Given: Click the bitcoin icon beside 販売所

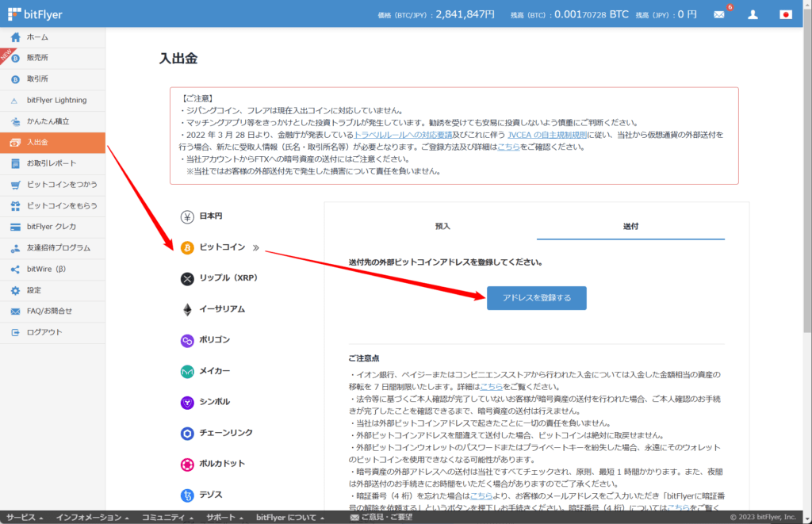Looking at the screenshot, I should coord(16,58).
